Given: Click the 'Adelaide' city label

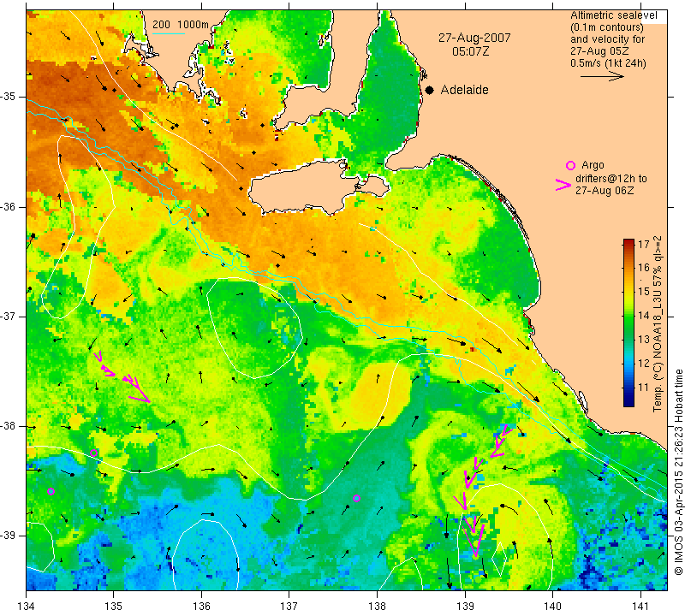Looking at the screenshot, I should (x=464, y=90).
